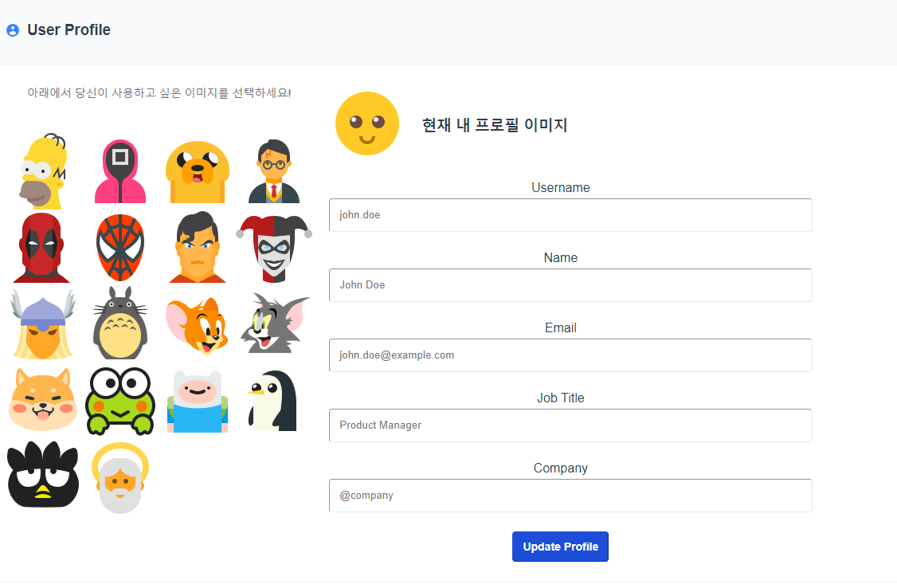The height and width of the screenshot is (588, 897).
Task: Choose the Deadpool mask avatar
Action: pyautogui.click(x=41, y=248)
